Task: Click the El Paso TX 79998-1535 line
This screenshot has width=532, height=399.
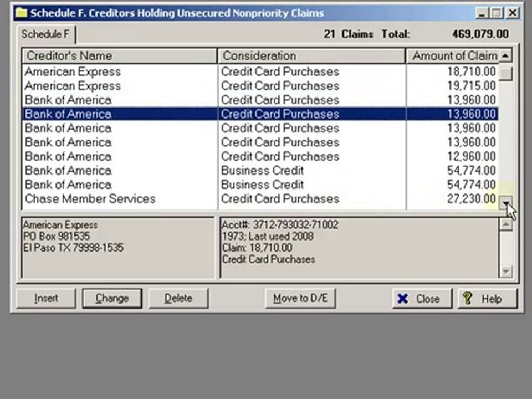Action: (x=73, y=248)
